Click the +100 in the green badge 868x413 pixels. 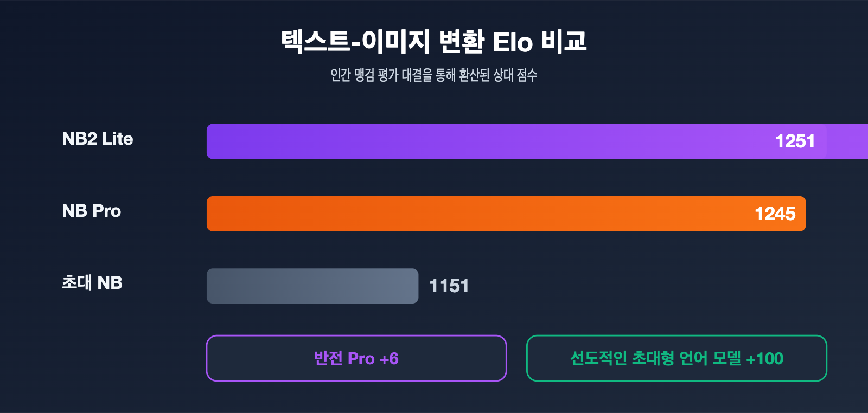click(x=765, y=359)
